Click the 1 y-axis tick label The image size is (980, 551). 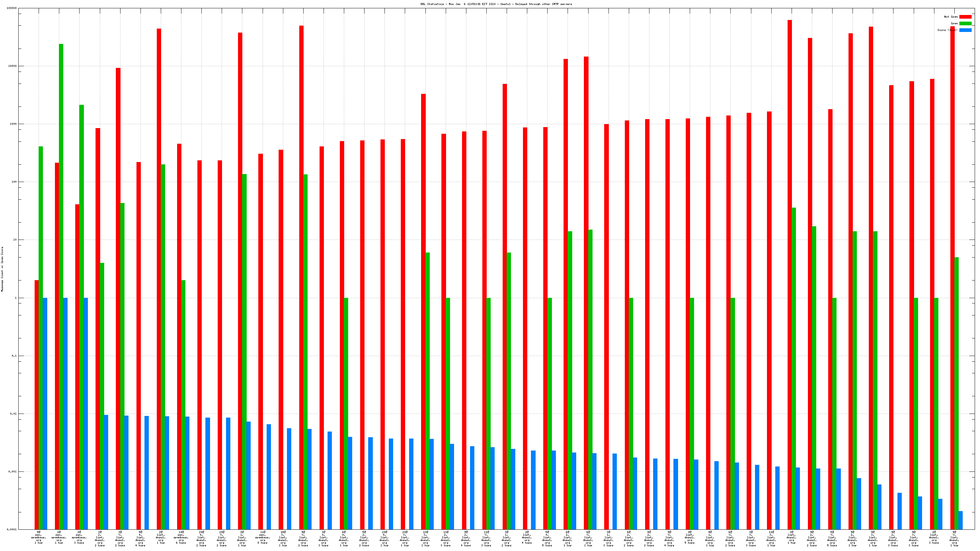coord(16,298)
